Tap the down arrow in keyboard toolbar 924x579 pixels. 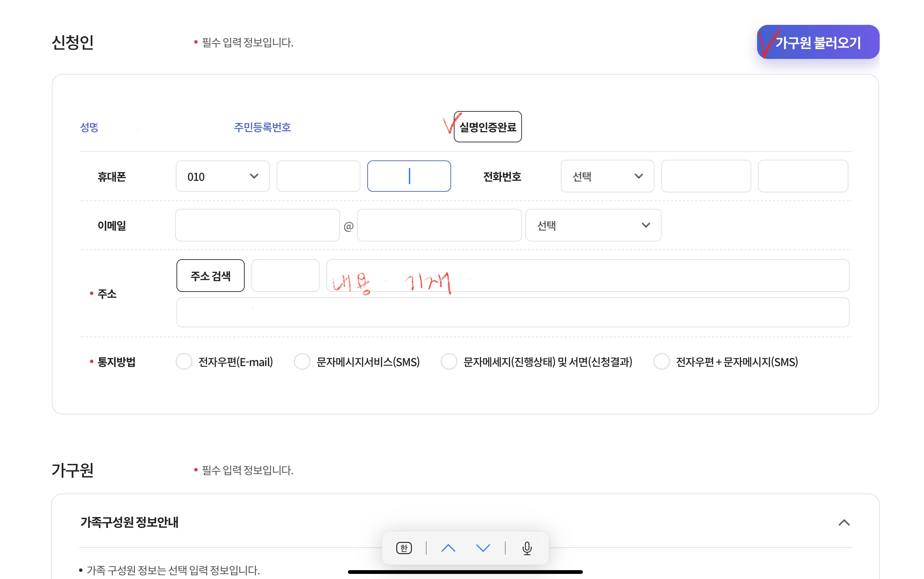pyautogui.click(x=483, y=548)
